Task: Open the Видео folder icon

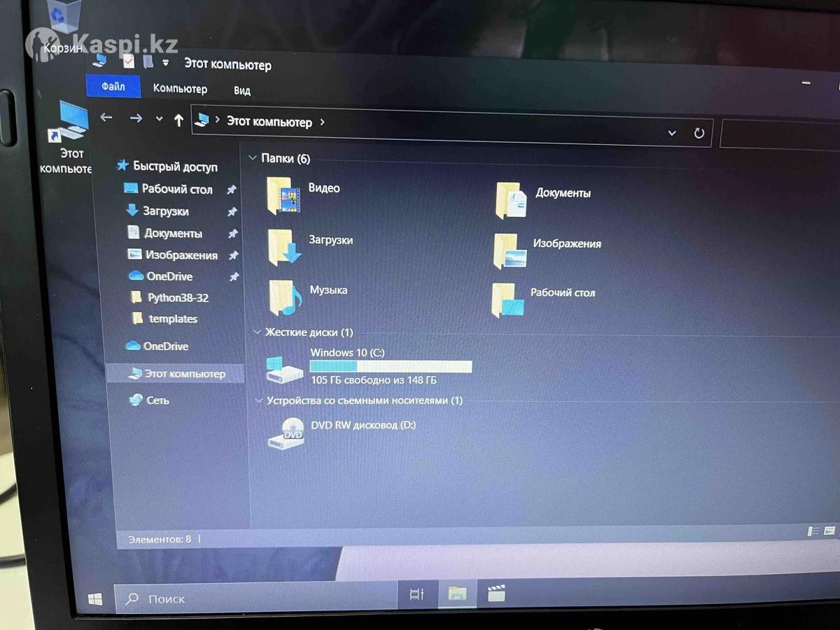Action: 283,195
